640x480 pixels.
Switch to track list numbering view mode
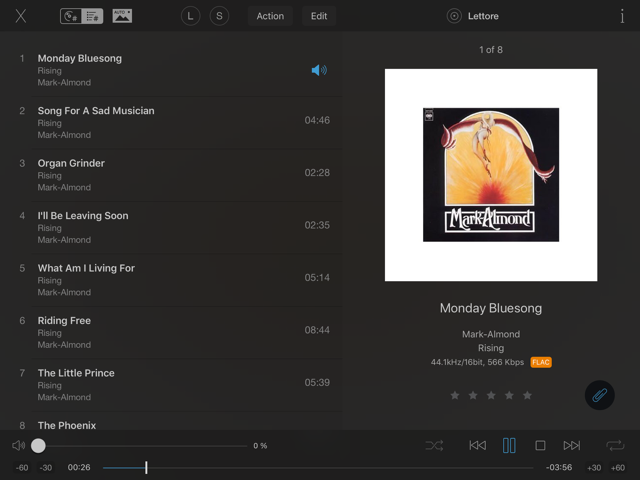tap(92, 16)
